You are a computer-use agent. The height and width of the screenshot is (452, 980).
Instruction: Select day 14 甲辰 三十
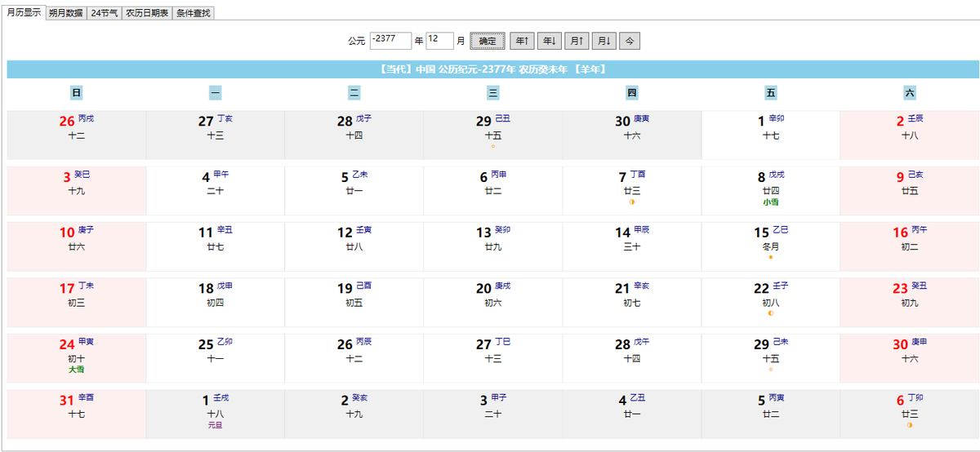(x=632, y=246)
